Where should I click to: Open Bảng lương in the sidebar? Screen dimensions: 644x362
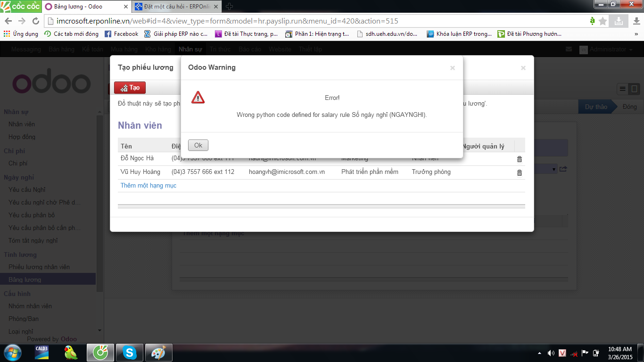click(x=48, y=280)
